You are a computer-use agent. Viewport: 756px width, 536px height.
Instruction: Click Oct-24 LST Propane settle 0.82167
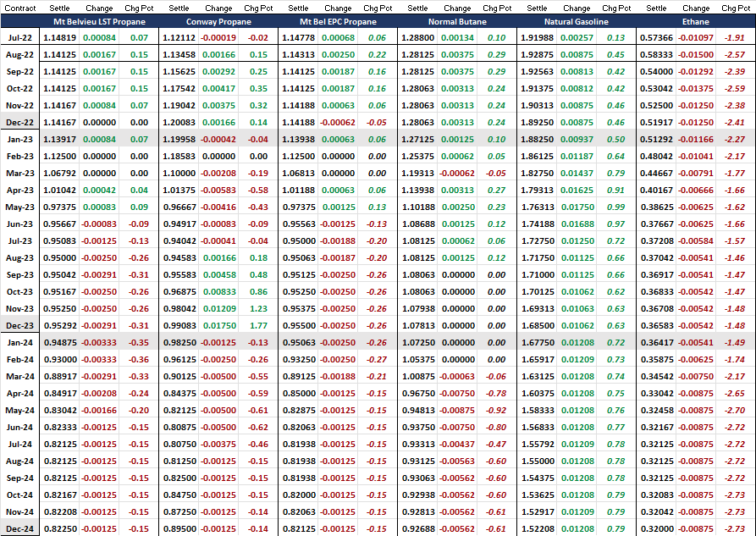point(59,495)
